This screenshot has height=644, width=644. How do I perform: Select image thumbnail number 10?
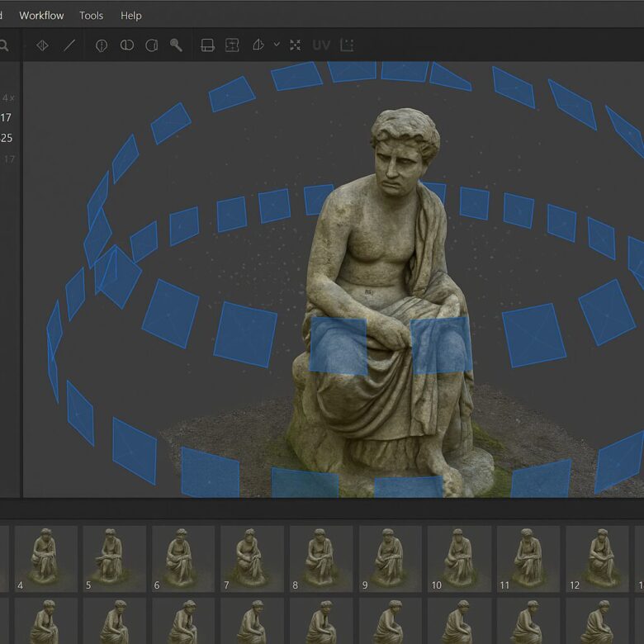459,559
